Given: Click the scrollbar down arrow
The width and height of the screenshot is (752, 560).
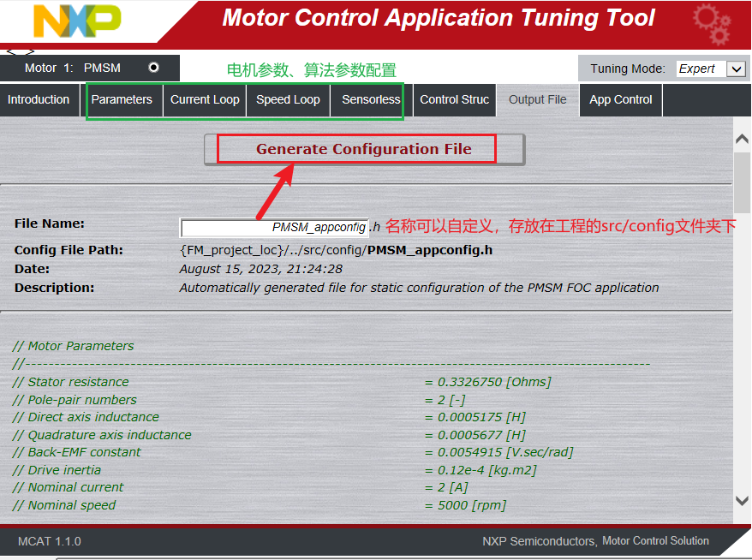Looking at the screenshot, I should [742, 501].
